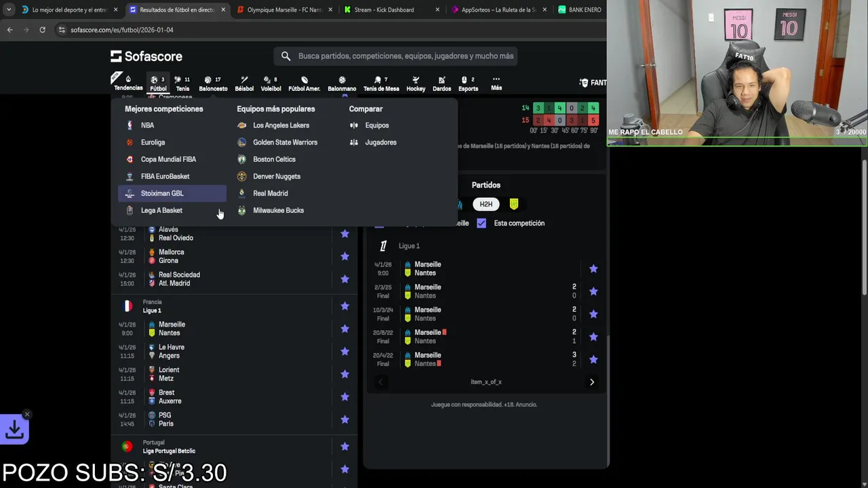This screenshot has width=868, height=488.
Task: Click the search magnifier icon
Action: pos(285,56)
